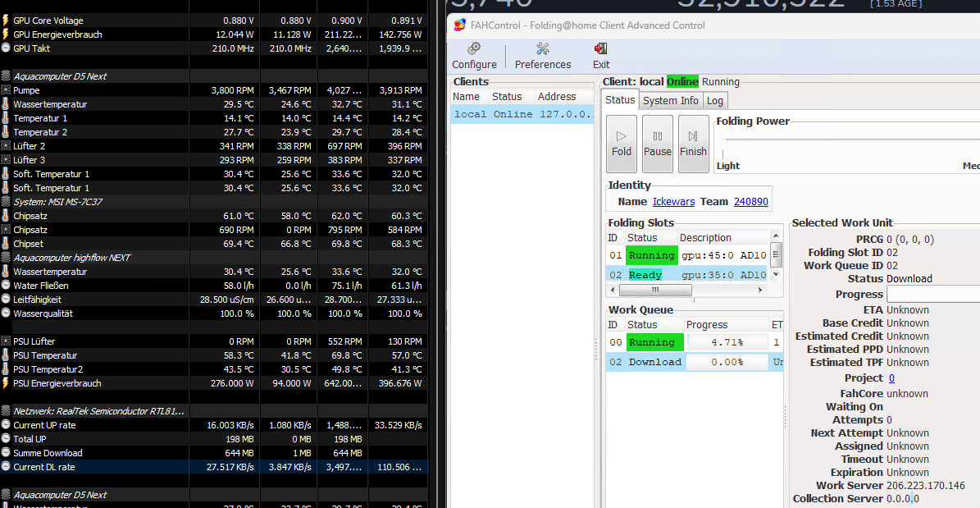Click the PSU Lüfter fan icon
This screenshot has width=980, height=508.
7,341
